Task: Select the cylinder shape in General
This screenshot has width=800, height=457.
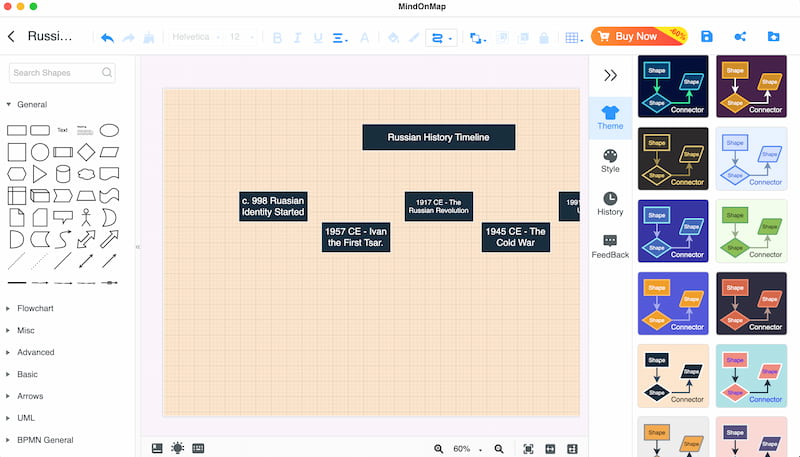Action: [63, 174]
